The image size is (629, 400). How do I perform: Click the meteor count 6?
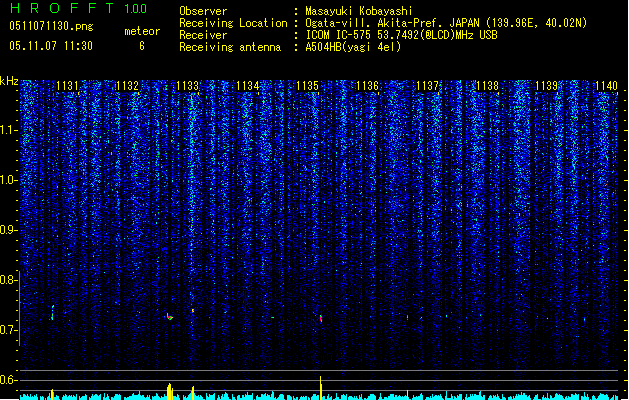tap(142, 46)
